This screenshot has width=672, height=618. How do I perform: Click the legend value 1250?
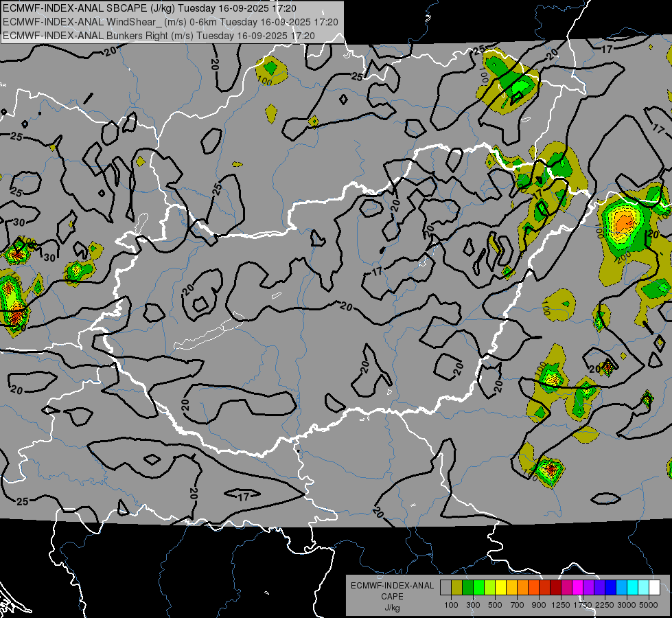pyautogui.click(x=561, y=605)
